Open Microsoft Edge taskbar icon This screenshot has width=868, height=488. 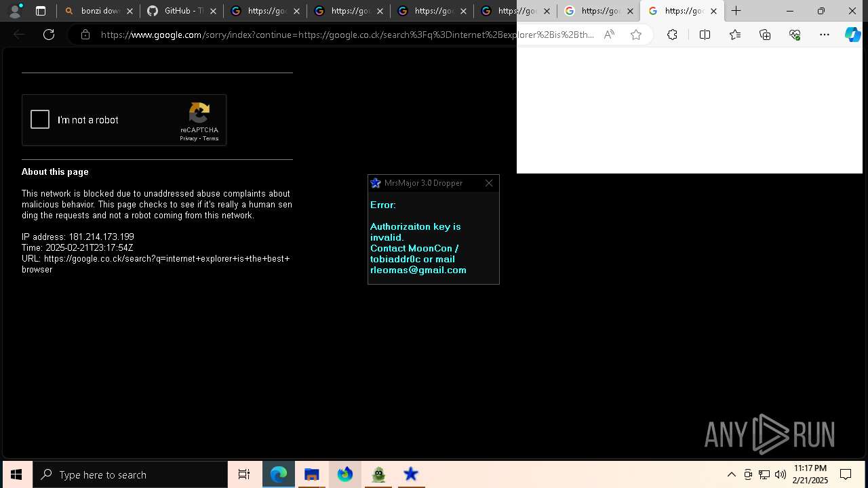[279, 474]
